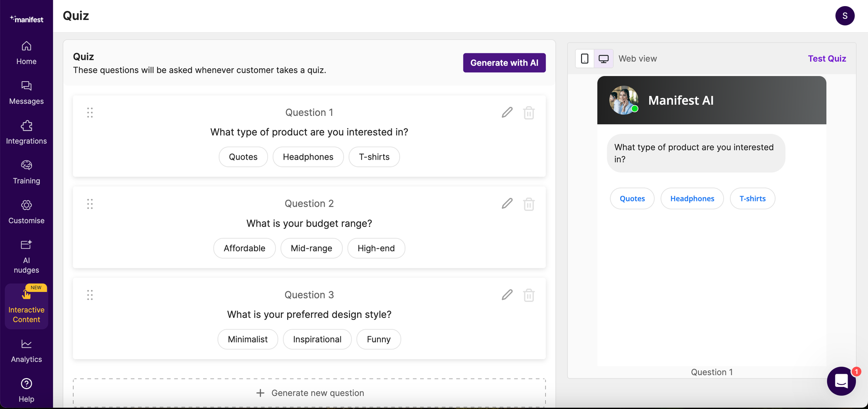Click Generate new question
Image resolution: width=868 pixels, height=409 pixels.
(309, 393)
